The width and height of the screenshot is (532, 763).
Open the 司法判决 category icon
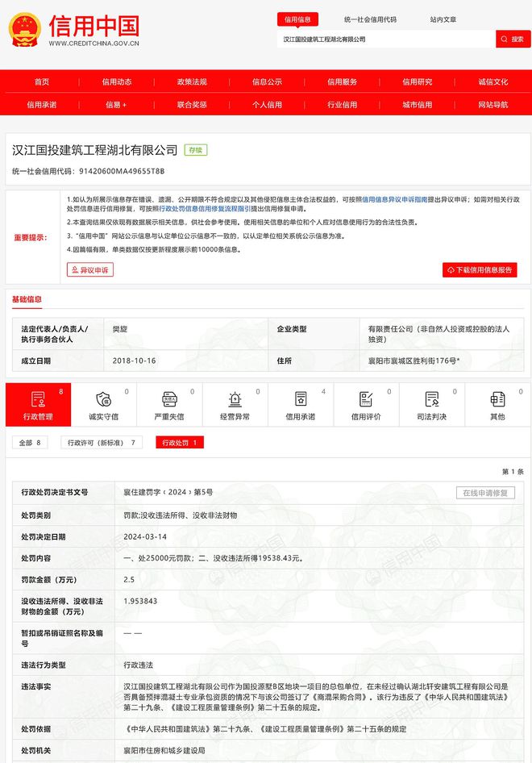pyautogui.click(x=432, y=405)
